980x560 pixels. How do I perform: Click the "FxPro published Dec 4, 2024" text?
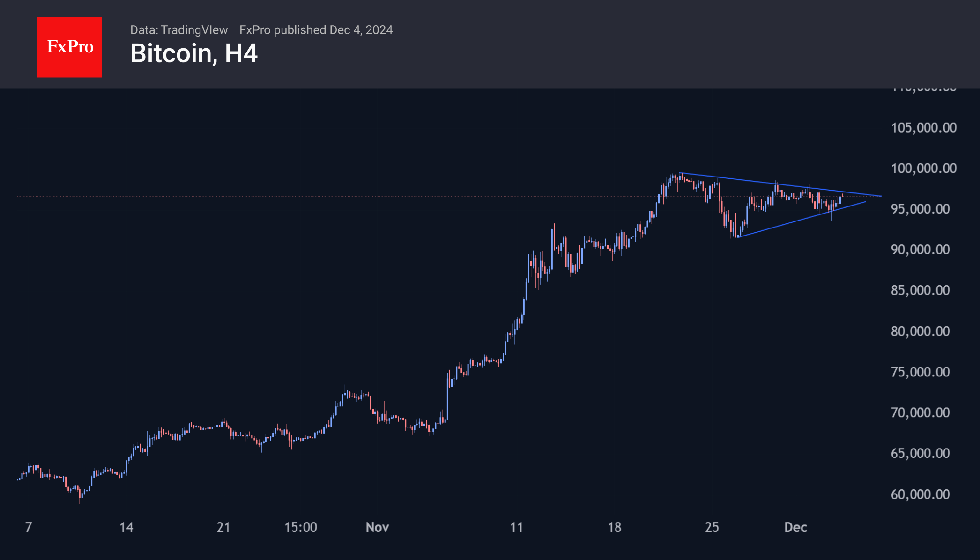point(316,30)
